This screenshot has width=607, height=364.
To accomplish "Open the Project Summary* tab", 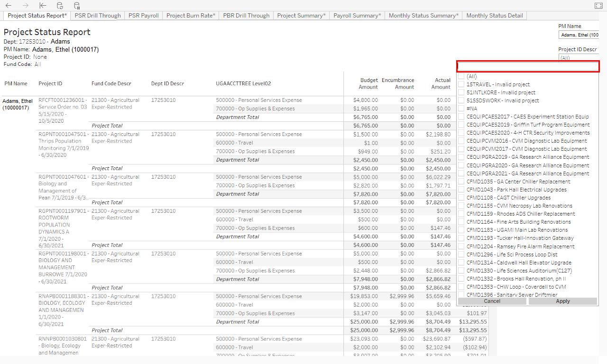I will 301,16.
